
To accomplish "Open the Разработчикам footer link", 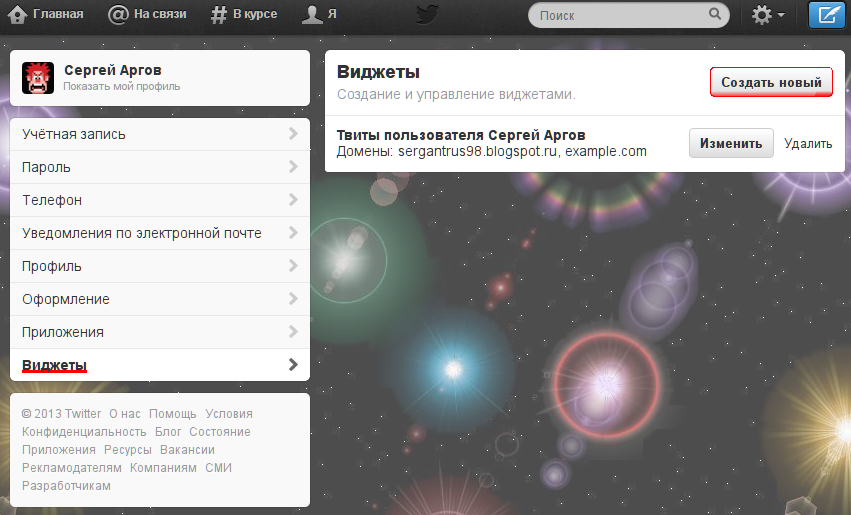I will (66, 486).
